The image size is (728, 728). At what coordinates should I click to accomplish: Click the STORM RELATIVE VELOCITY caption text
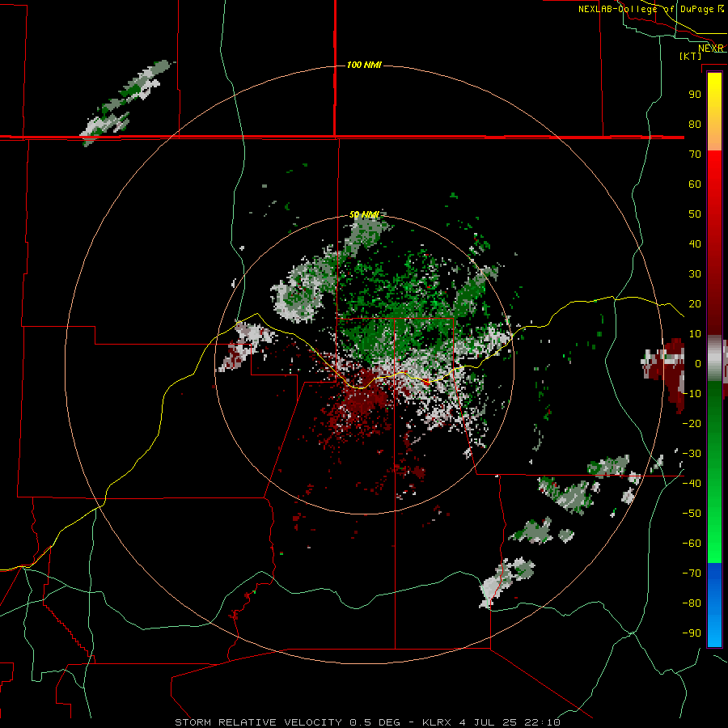coord(258,722)
